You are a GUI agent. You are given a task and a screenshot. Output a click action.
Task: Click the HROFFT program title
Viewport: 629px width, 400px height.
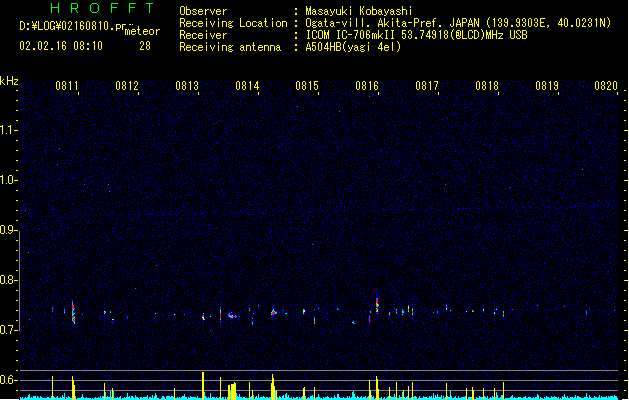103,8
